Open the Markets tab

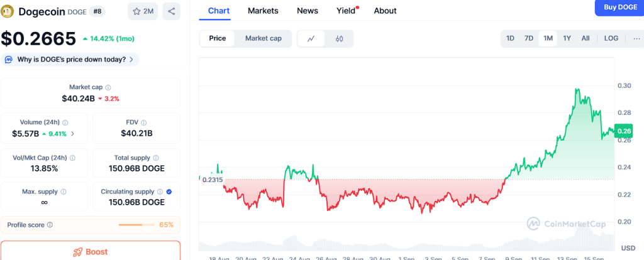[x=263, y=11]
